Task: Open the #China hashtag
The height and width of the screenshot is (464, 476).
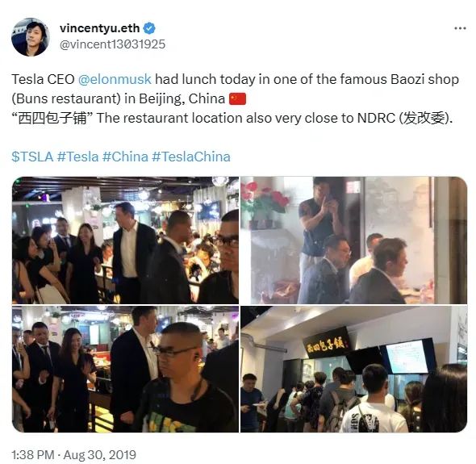Action: point(125,157)
